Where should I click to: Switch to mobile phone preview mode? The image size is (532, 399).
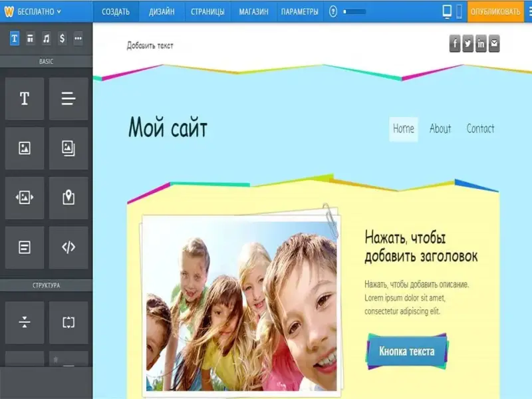coord(459,11)
